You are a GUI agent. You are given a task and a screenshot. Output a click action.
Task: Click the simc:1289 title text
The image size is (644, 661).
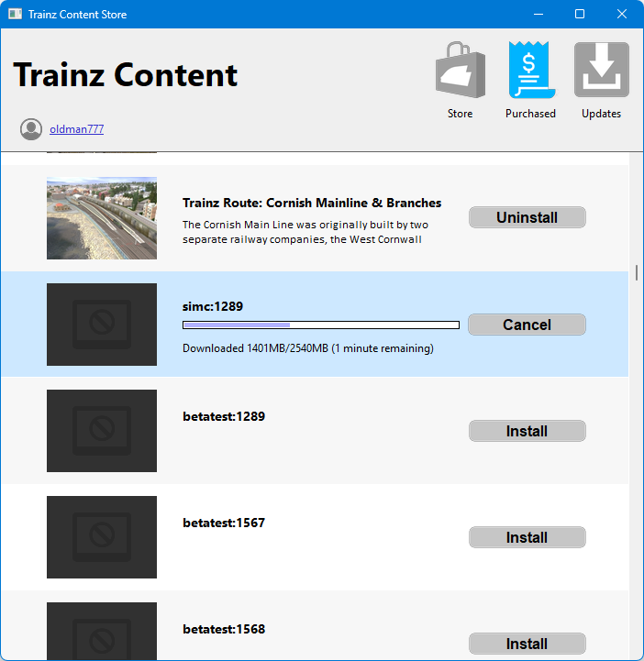pos(213,306)
